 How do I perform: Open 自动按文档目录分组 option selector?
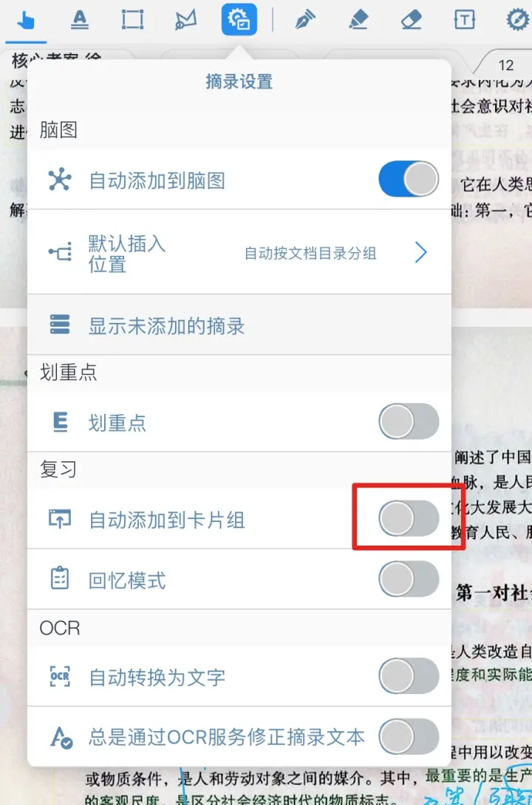click(310, 253)
